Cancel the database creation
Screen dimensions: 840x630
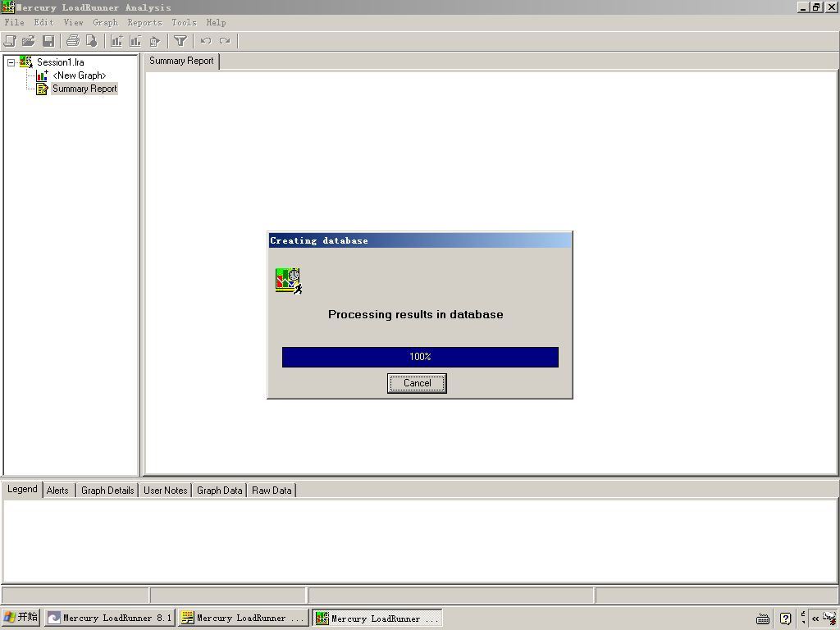(x=417, y=383)
